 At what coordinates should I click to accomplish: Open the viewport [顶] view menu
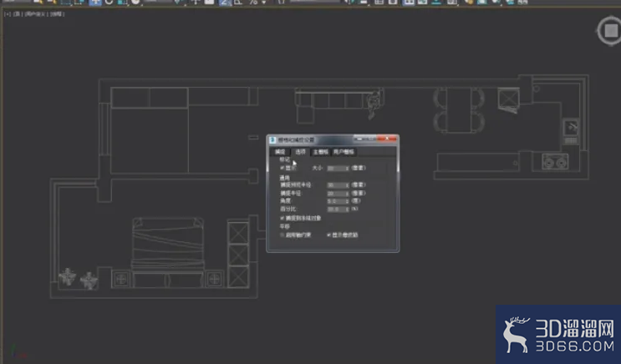tap(17, 14)
